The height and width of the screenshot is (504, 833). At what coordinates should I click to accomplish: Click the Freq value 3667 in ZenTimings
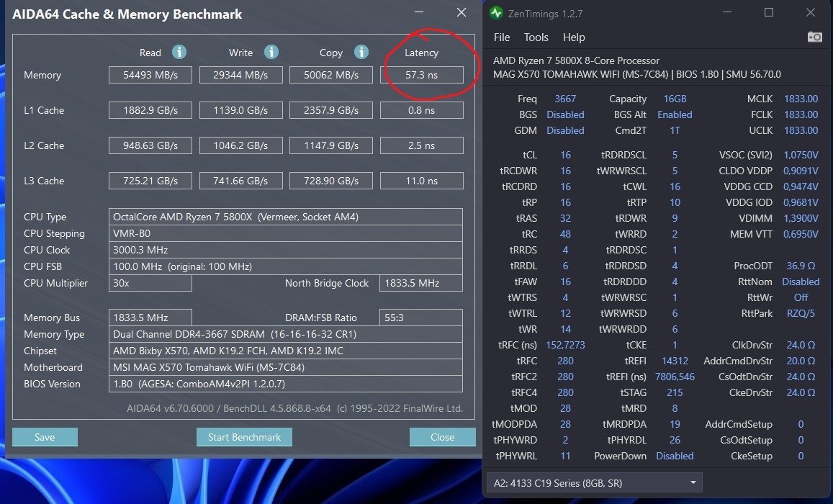coord(565,99)
